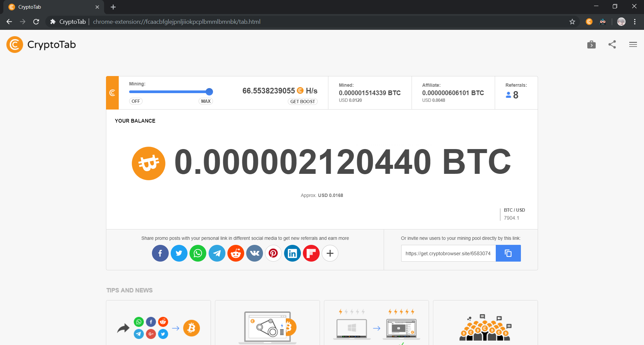Click the orange CryptoTab panel icon beside Mining

(112, 93)
